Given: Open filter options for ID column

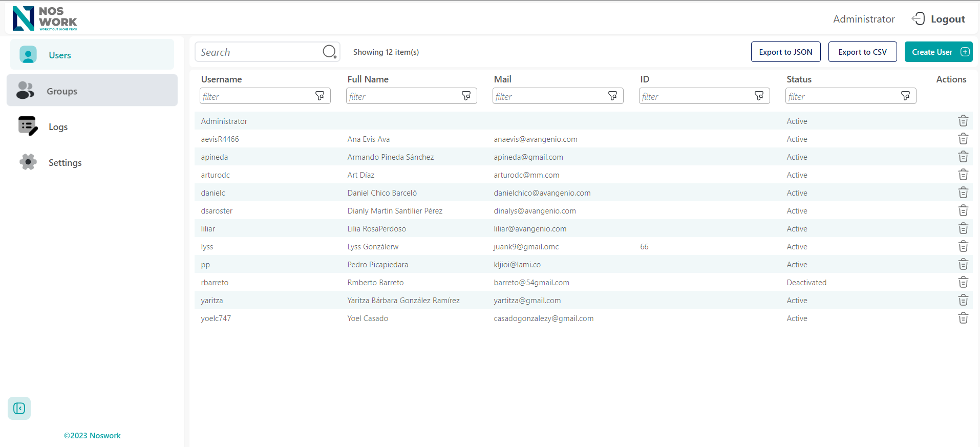Looking at the screenshot, I should tap(759, 96).
